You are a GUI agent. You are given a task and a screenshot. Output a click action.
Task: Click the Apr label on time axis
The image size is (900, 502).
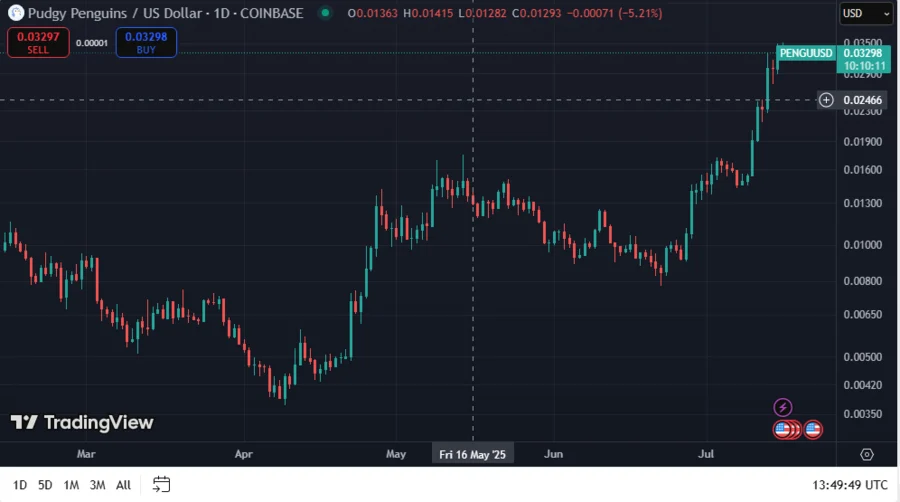click(x=243, y=454)
